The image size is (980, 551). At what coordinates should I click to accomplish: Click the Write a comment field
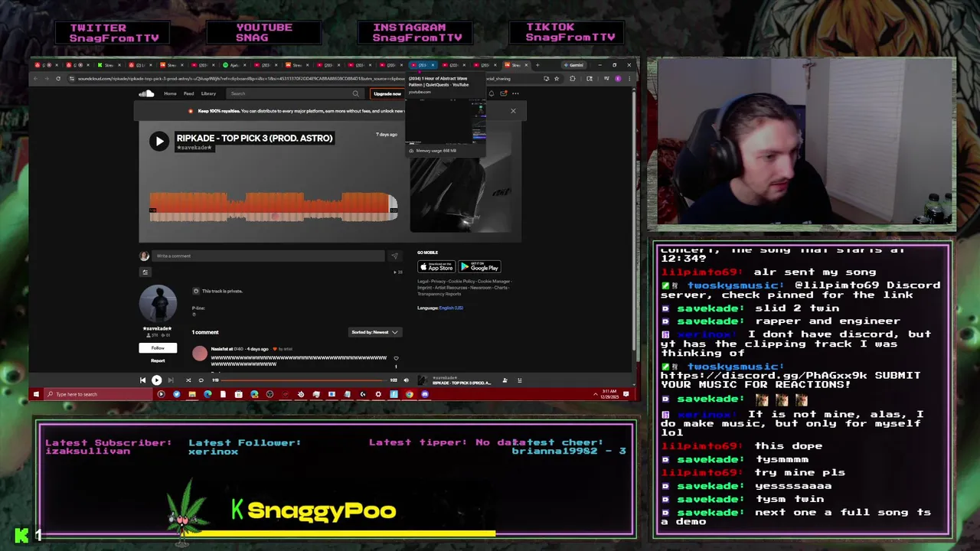[x=268, y=256]
